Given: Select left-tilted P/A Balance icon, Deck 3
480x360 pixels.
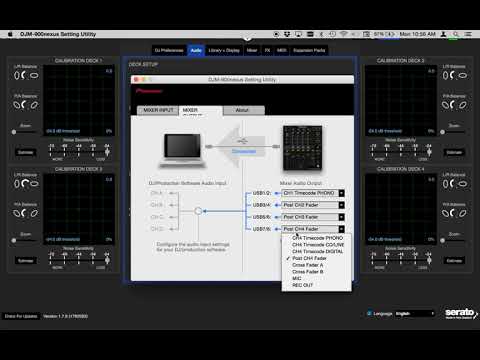Looking at the screenshot, I should pyautogui.click(x=17, y=213).
